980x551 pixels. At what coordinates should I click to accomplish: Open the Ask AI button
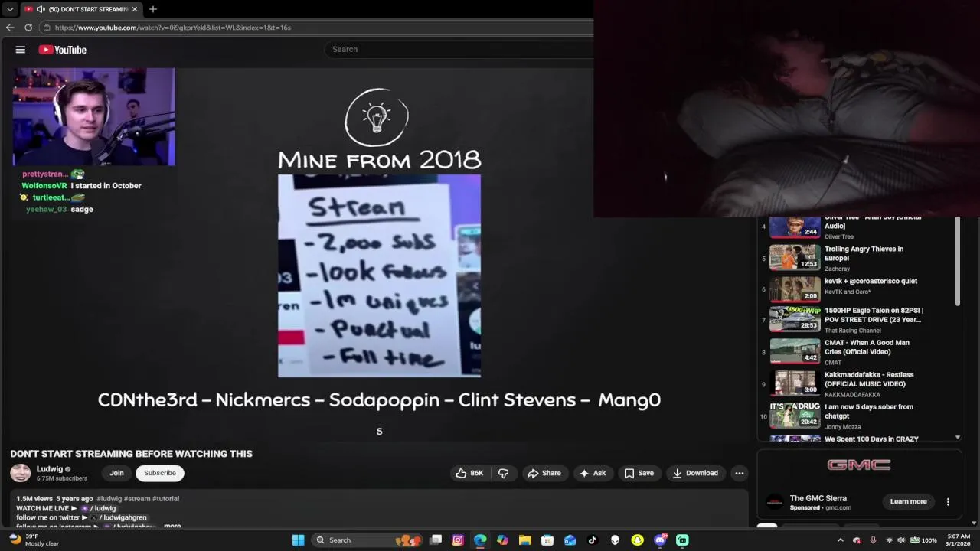pos(593,473)
